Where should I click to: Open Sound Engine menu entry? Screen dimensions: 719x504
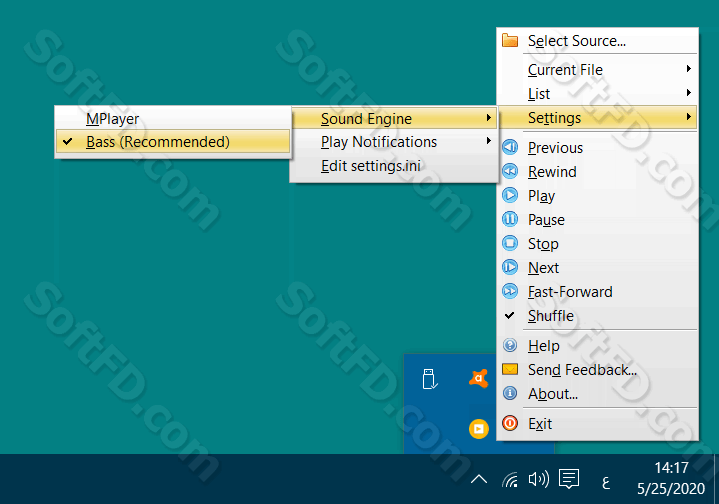click(394, 118)
